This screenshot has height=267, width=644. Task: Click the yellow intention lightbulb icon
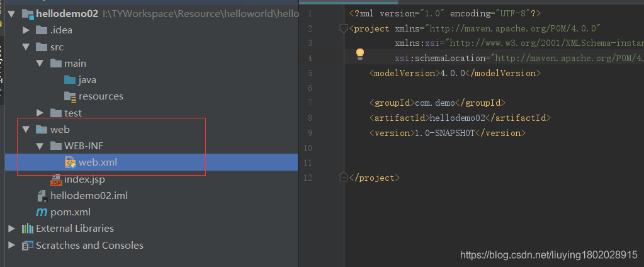pos(360,54)
